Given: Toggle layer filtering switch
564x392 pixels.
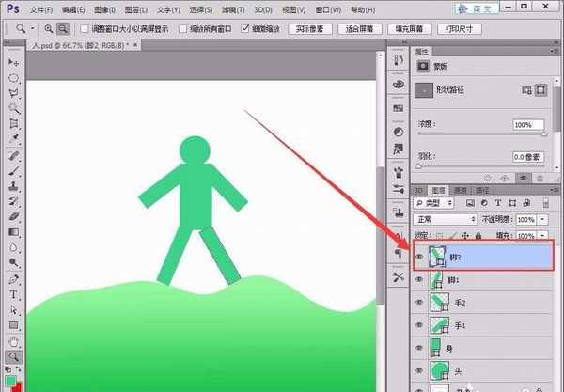Looking at the screenshot, I should 545,203.
